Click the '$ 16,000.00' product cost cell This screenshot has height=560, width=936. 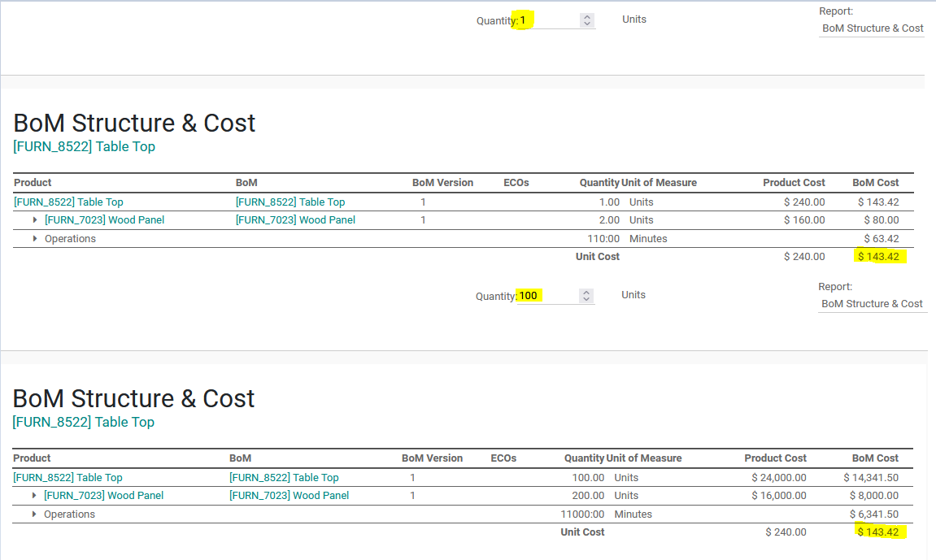click(x=779, y=496)
